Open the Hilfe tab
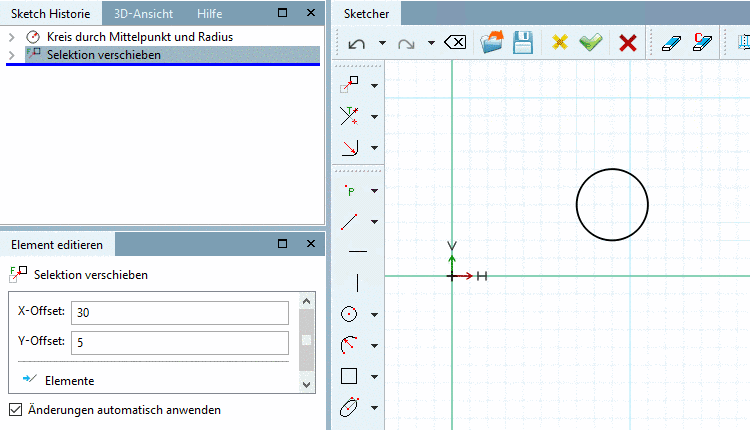The width and height of the screenshot is (750, 430). click(210, 14)
